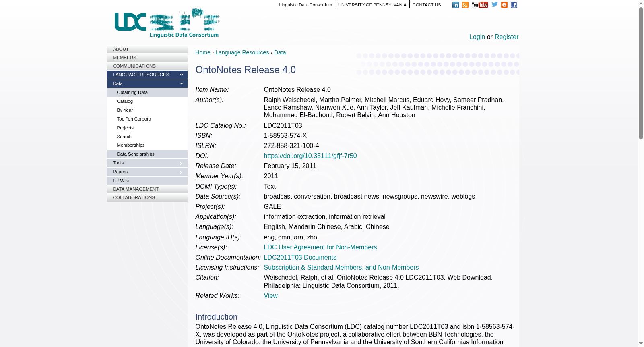644x347 pixels.
Task: Click the Introduction section heading
Action: click(217, 317)
